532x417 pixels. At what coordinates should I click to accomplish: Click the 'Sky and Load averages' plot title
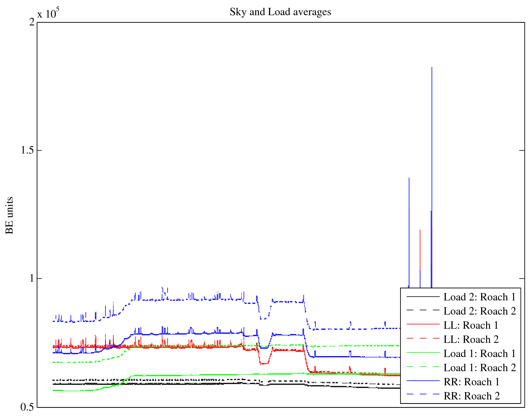click(280, 12)
